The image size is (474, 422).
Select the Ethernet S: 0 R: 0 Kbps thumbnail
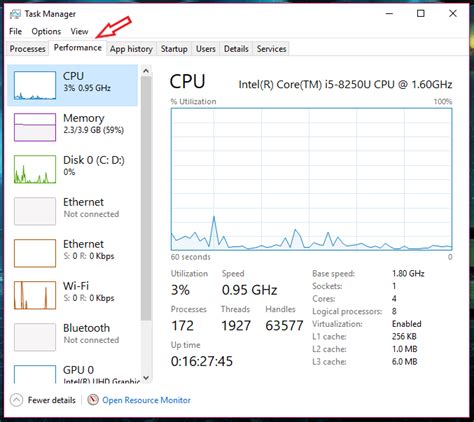[x=35, y=253]
